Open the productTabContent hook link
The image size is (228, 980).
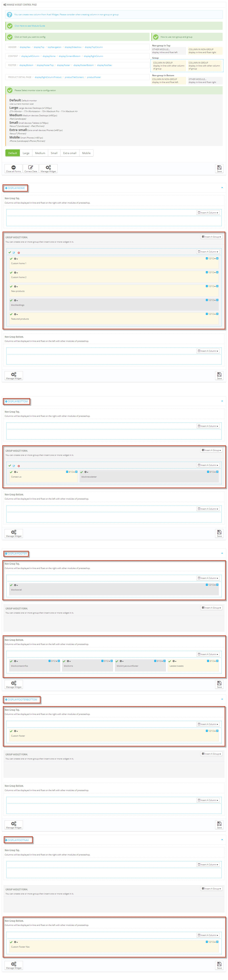click(74, 77)
